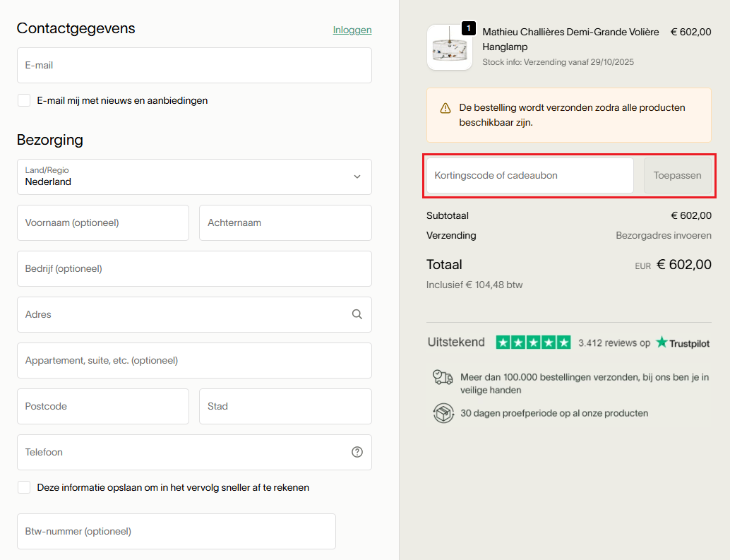Focus the Btw-nummer optional field
Viewport: 730px width, 560px height.
(176, 531)
